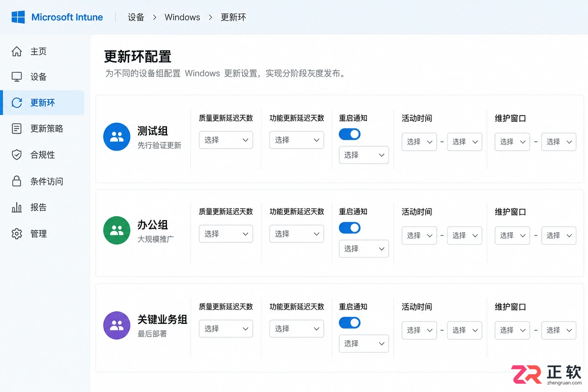Open 活动时间 end dropdown for 办公组
This screenshot has height=392, width=588.
click(465, 236)
